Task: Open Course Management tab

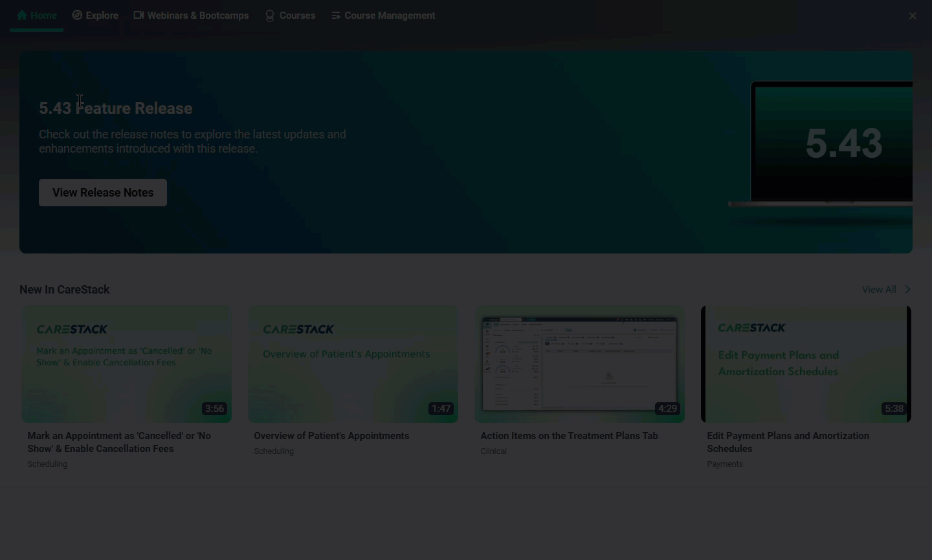Action: (x=383, y=16)
